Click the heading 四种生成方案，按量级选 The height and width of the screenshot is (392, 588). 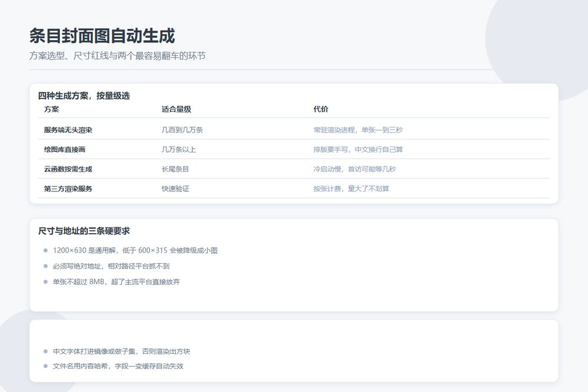(84, 96)
